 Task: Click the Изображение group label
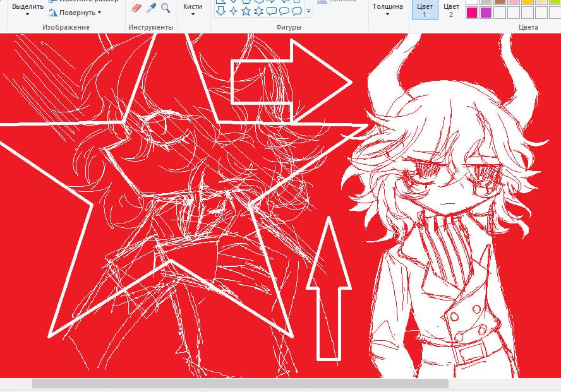tap(66, 27)
